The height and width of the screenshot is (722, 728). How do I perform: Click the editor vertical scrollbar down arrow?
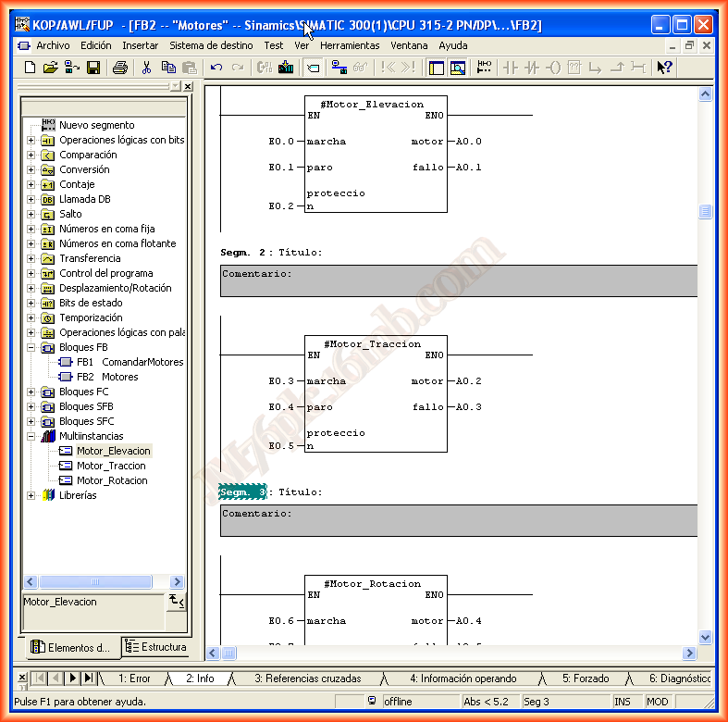[x=705, y=637]
